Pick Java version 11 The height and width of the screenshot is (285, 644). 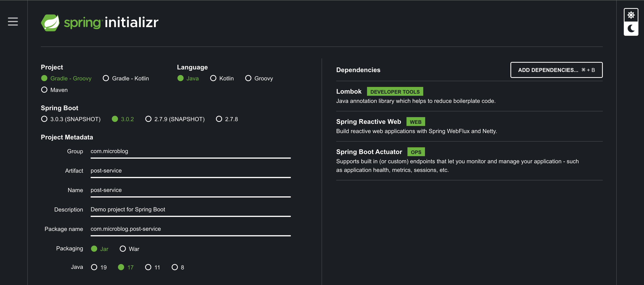coord(148,267)
